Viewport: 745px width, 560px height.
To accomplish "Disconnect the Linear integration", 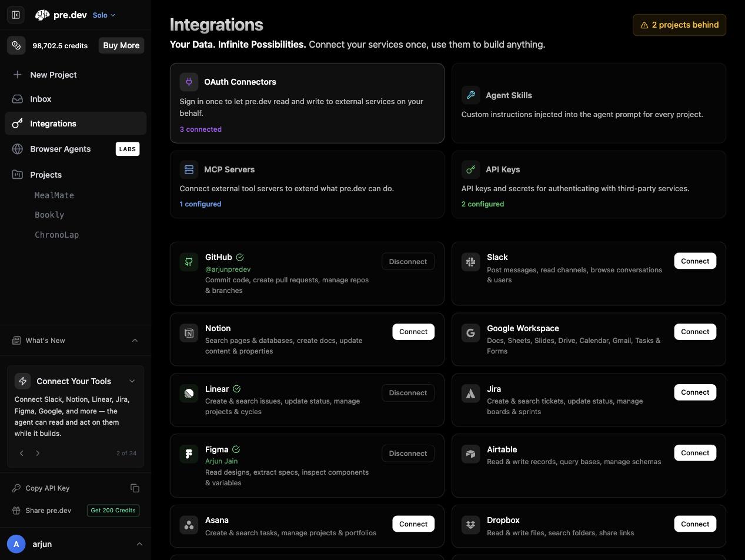I will pos(408,393).
